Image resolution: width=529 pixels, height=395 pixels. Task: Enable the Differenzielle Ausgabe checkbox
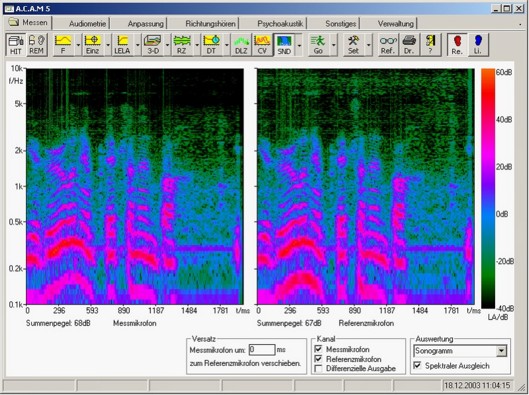pyautogui.click(x=318, y=369)
